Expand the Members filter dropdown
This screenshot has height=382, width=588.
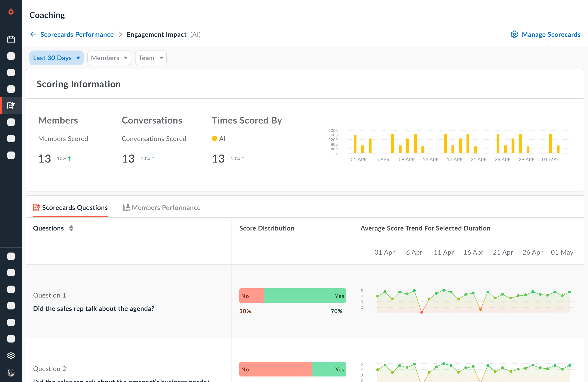click(109, 58)
